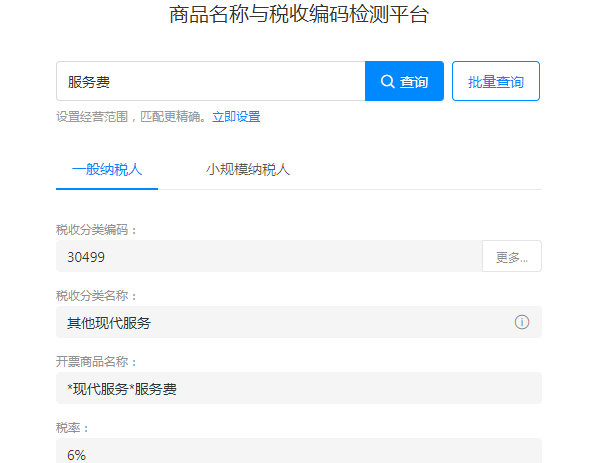Select the tax code field 30499
Image resolution: width=600 pixels, height=463 pixels.
tap(269, 256)
